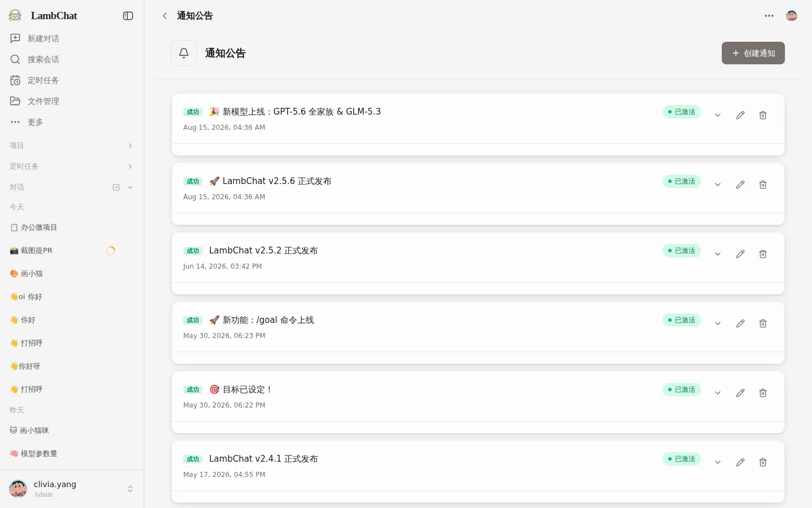Delete the 目标已设定 notification

click(x=763, y=393)
